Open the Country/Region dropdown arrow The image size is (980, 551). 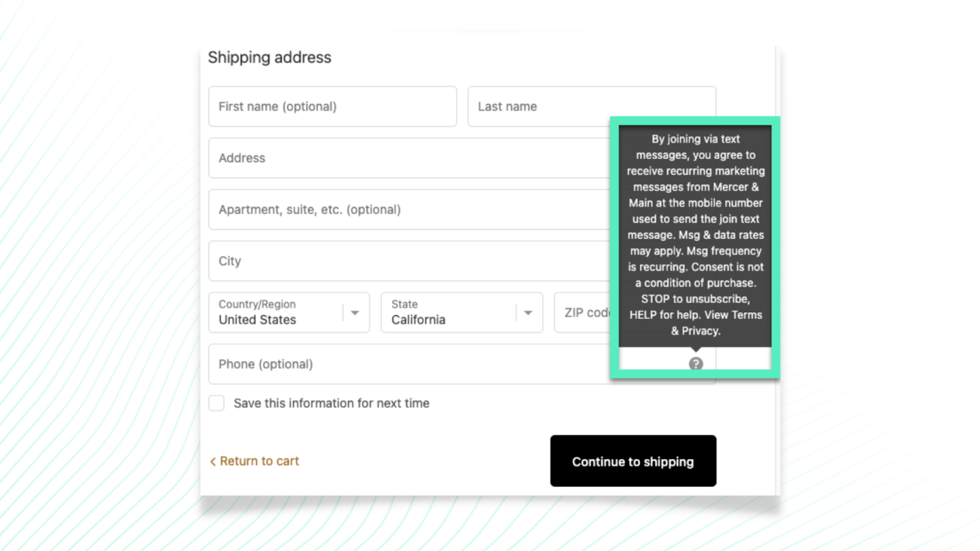coord(355,313)
